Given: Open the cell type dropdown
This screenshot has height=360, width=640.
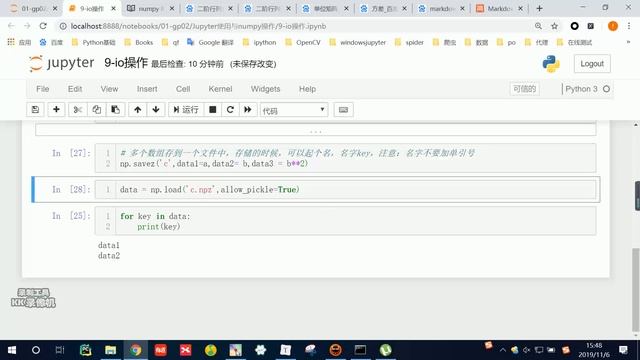Looking at the screenshot, I should 294,110.
